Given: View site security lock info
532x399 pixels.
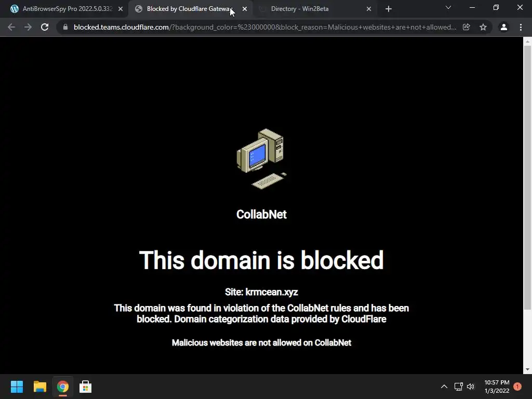Looking at the screenshot, I should point(65,27).
